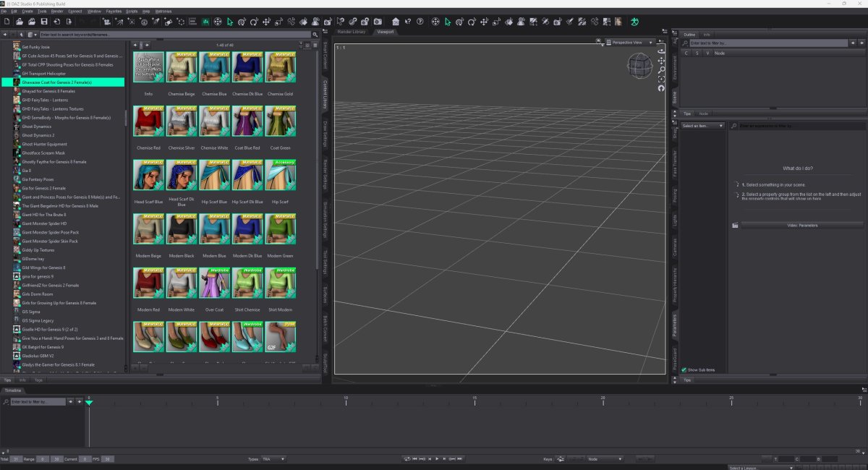Click the green running figure icon
Viewport: 868px width, 470px height.
[x=634, y=22]
